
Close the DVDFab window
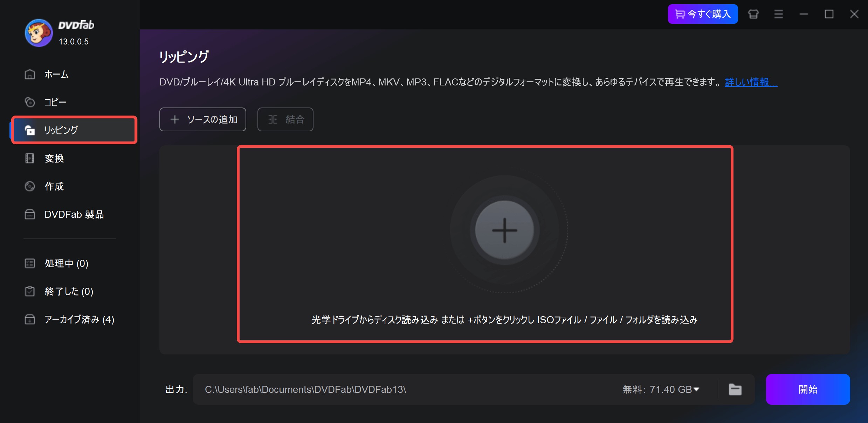pos(854,14)
